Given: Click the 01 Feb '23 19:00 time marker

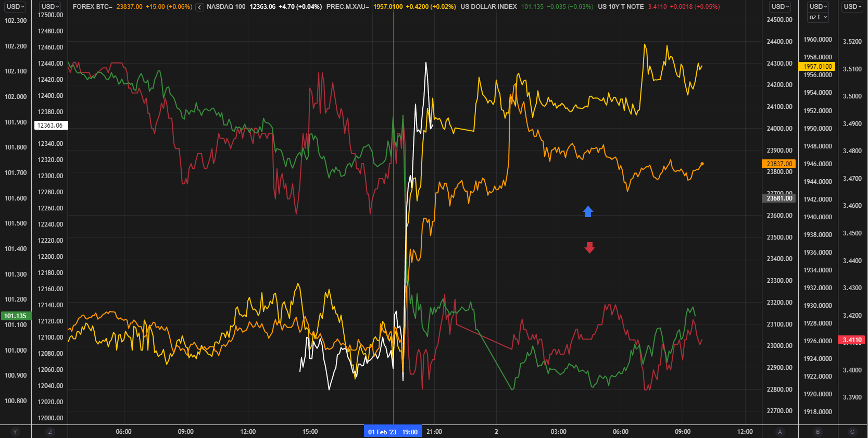Looking at the screenshot, I should click(x=393, y=432).
